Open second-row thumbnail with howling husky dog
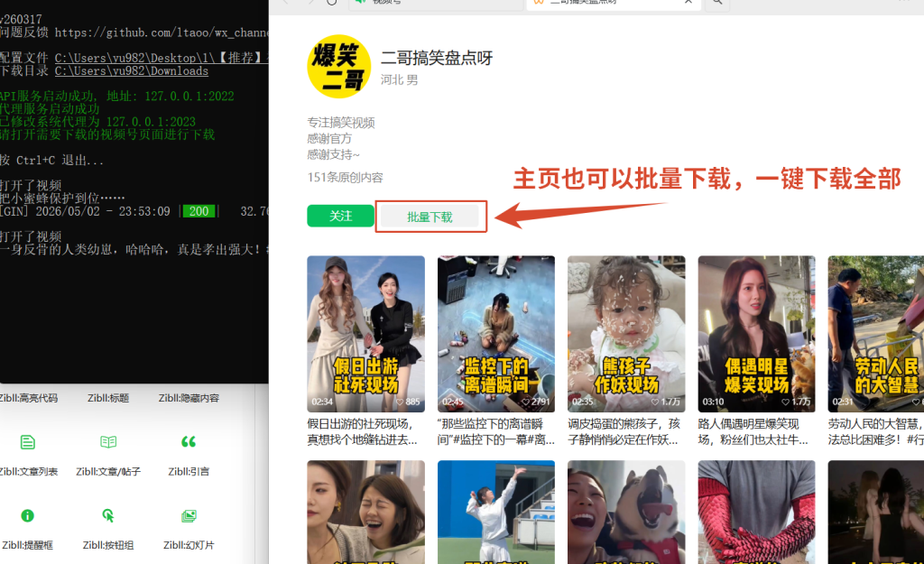Image resolution: width=924 pixels, height=564 pixels. click(626, 513)
